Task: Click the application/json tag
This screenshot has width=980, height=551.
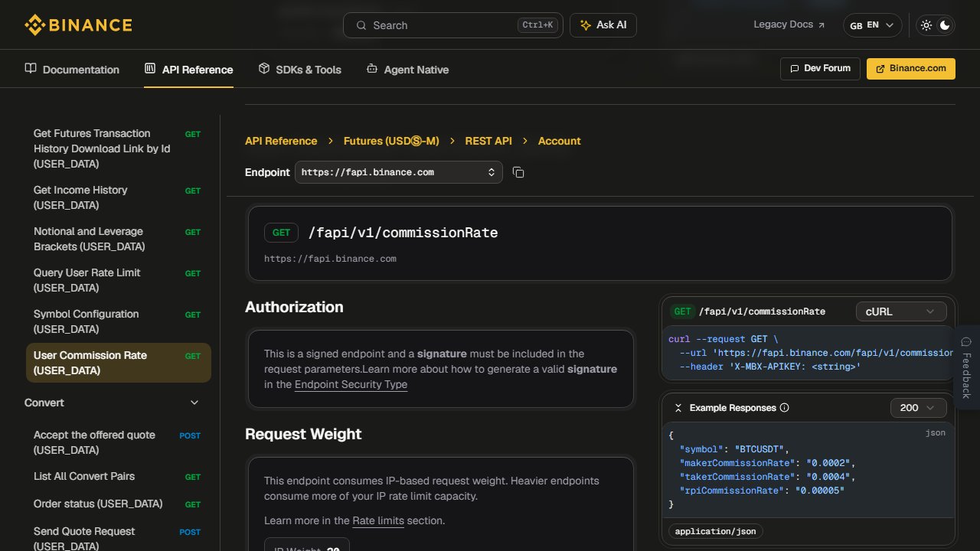Action: pyautogui.click(x=716, y=531)
